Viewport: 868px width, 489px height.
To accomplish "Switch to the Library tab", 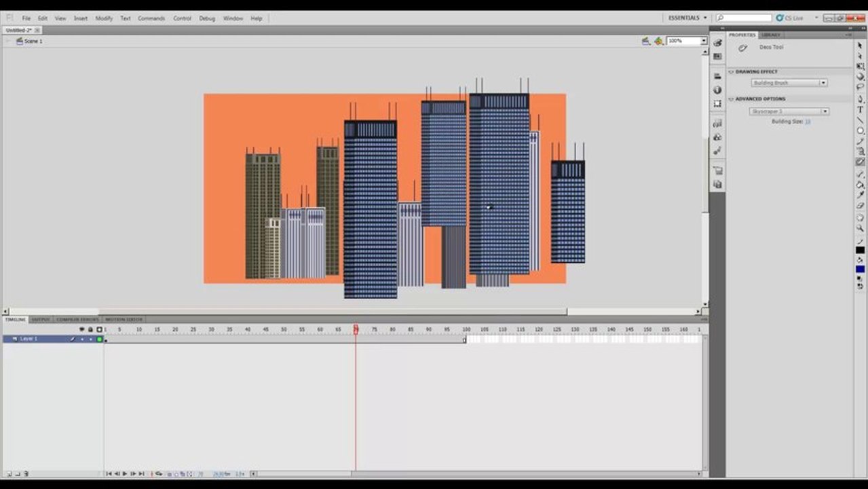I will (x=771, y=35).
